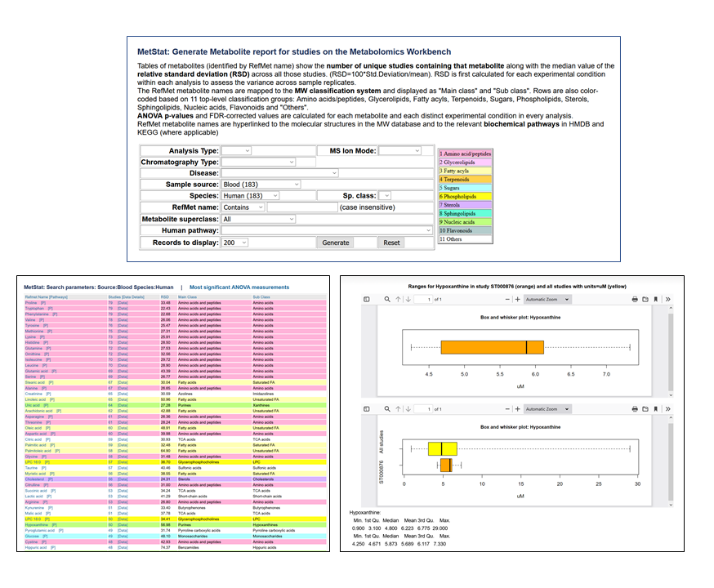Click the RSD column header
This screenshot has height=588, width=714.
click(163, 297)
